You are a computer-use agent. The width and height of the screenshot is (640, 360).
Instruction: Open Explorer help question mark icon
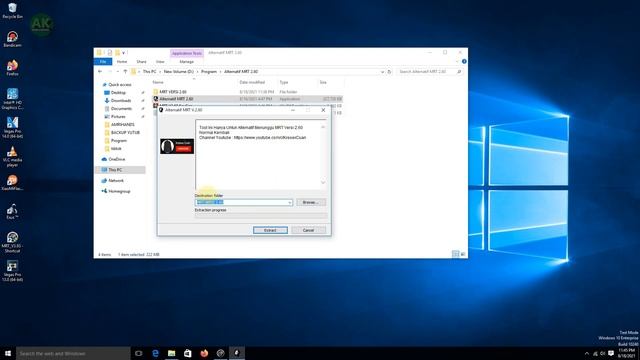click(464, 61)
